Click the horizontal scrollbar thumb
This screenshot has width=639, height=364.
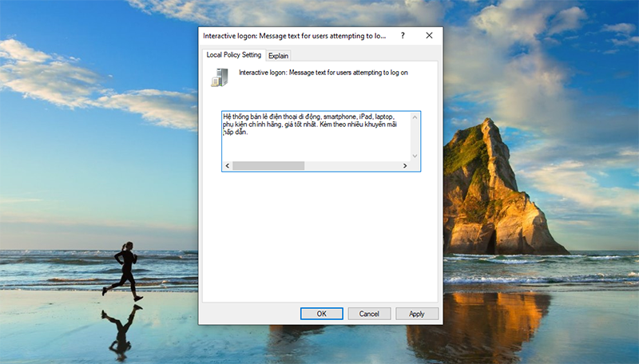coord(268,166)
